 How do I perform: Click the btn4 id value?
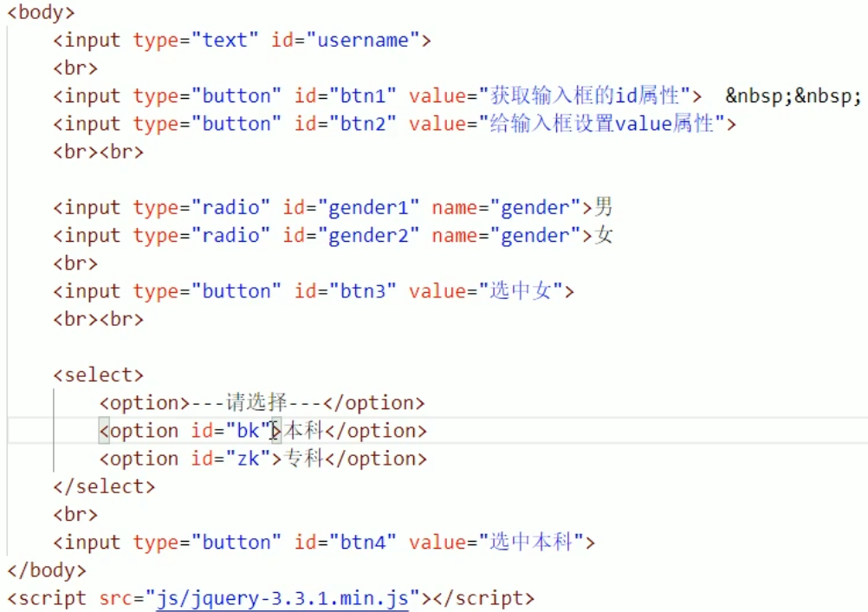(x=363, y=542)
